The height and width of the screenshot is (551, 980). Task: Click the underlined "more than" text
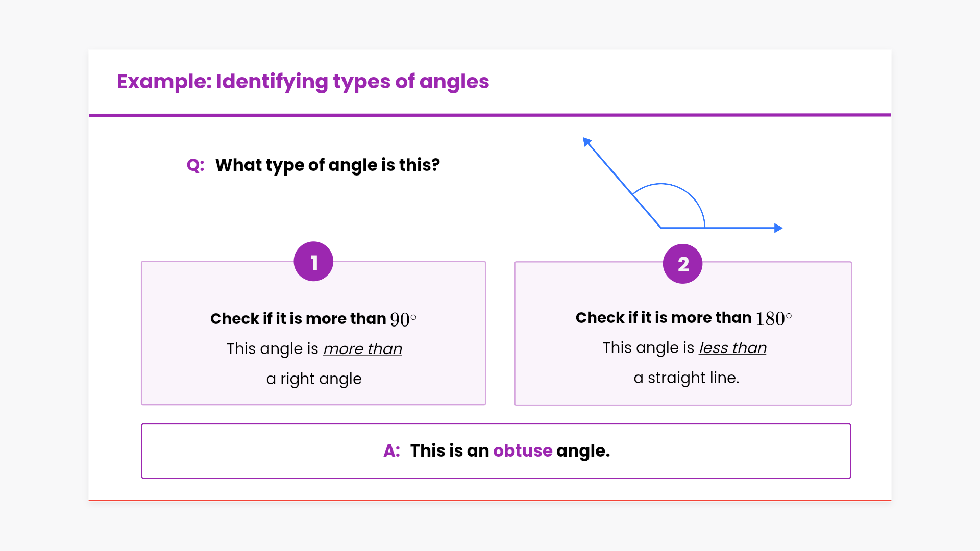[x=362, y=349]
